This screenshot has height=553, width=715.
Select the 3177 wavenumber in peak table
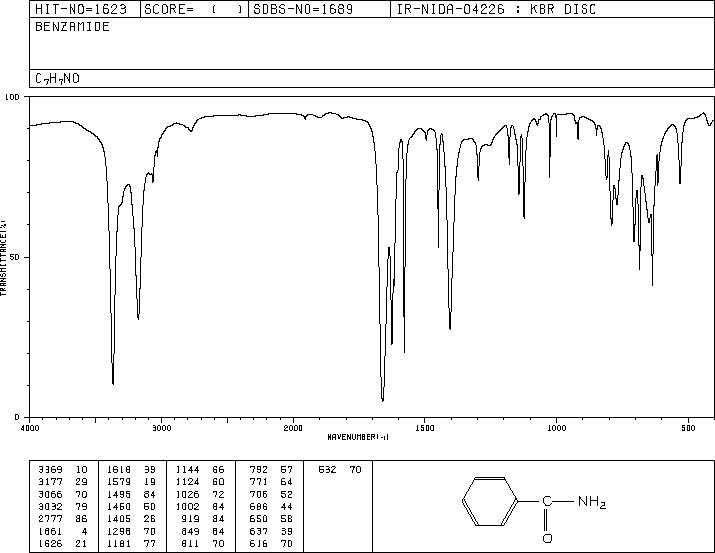(51, 482)
